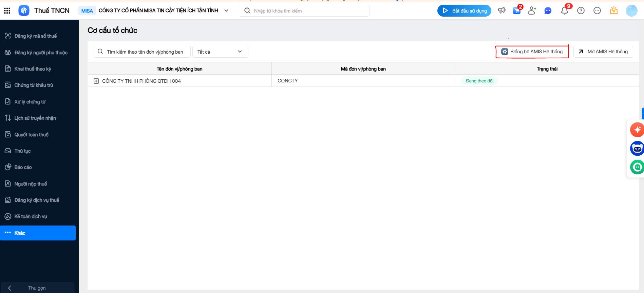Open the Tất cả filter dropdown
This screenshot has width=644, height=293.
(x=220, y=52)
